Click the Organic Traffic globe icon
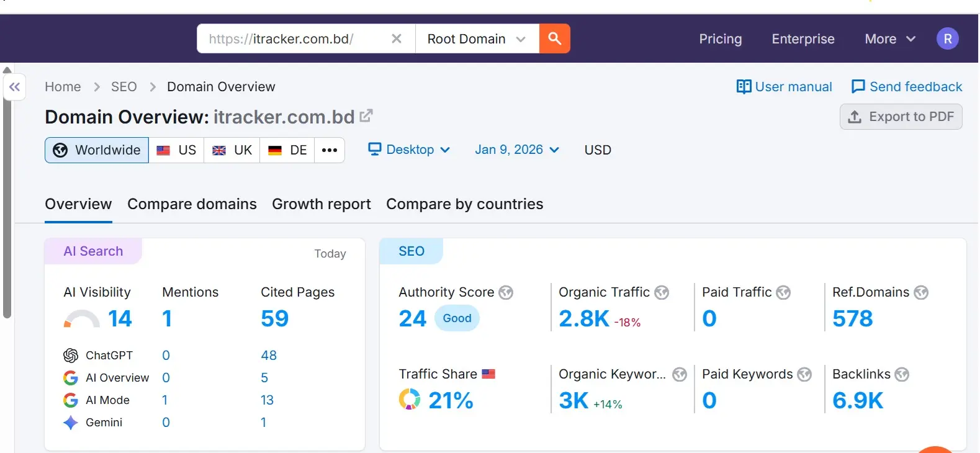The height and width of the screenshot is (453, 980). point(662,292)
